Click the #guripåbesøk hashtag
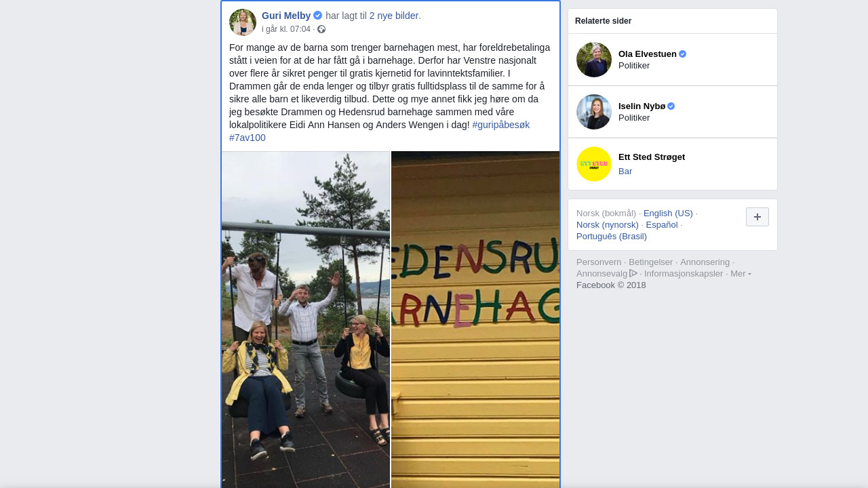 click(x=501, y=125)
